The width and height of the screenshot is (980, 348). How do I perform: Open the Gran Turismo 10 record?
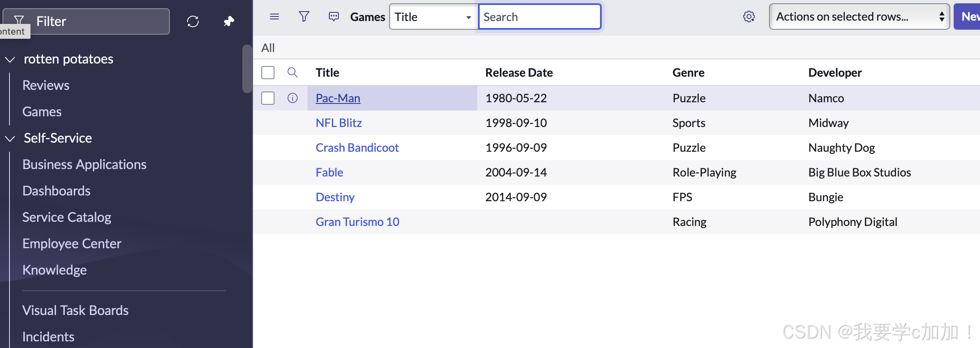point(357,222)
